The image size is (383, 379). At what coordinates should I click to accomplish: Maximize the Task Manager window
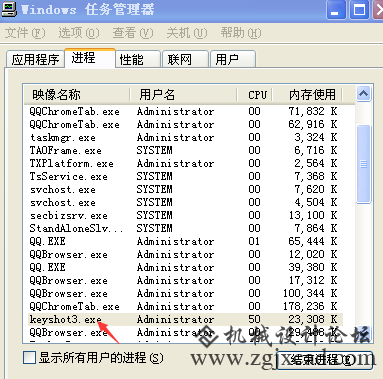[359, 10]
